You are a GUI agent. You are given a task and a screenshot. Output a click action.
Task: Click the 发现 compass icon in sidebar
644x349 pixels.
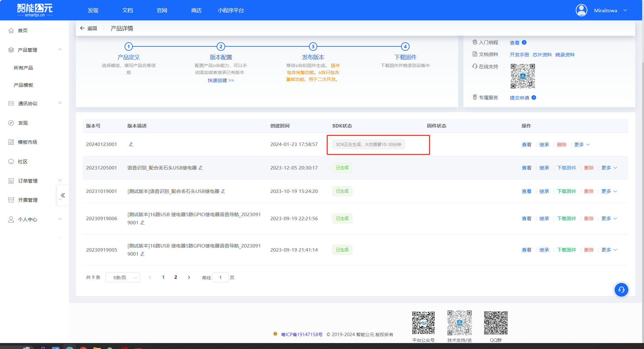(11, 123)
